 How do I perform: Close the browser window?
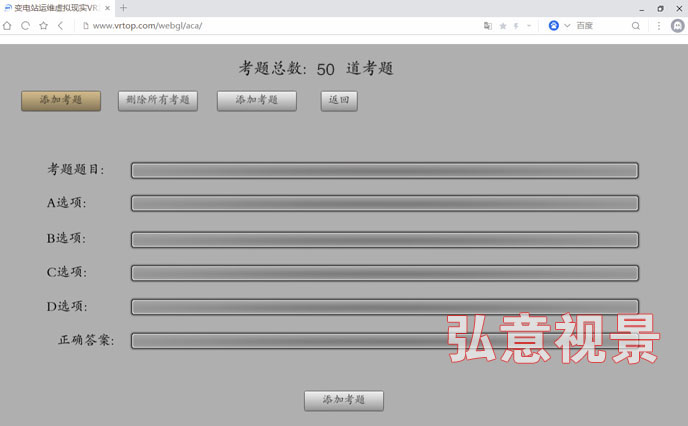click(679, 9)
